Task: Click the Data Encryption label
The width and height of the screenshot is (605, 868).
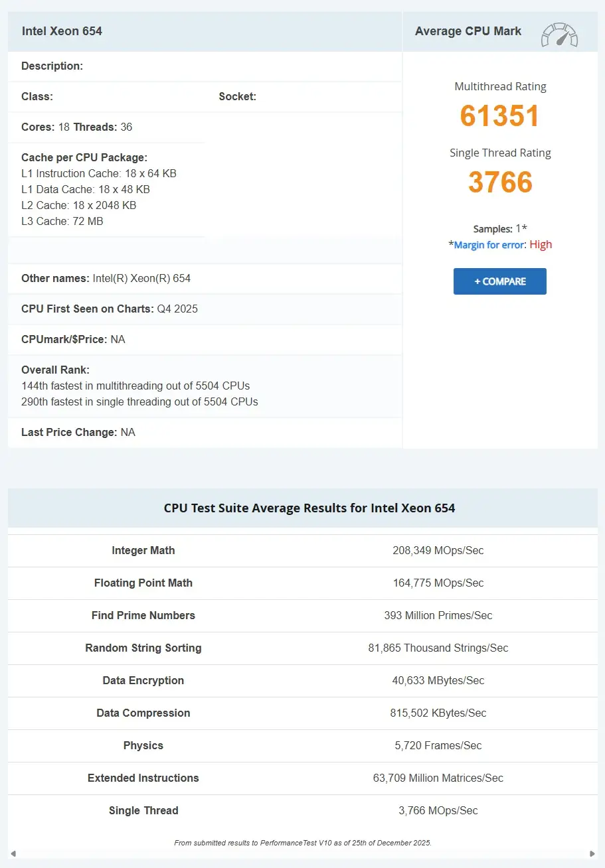Action: 143,681
